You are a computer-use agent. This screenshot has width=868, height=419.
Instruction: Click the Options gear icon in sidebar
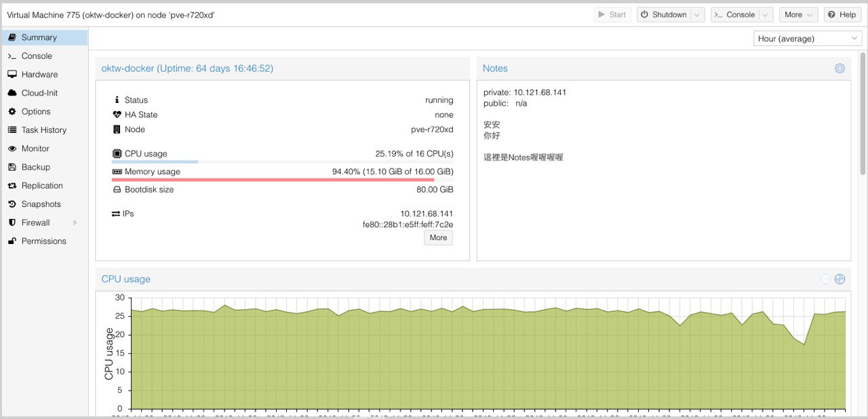click(12, 111)
